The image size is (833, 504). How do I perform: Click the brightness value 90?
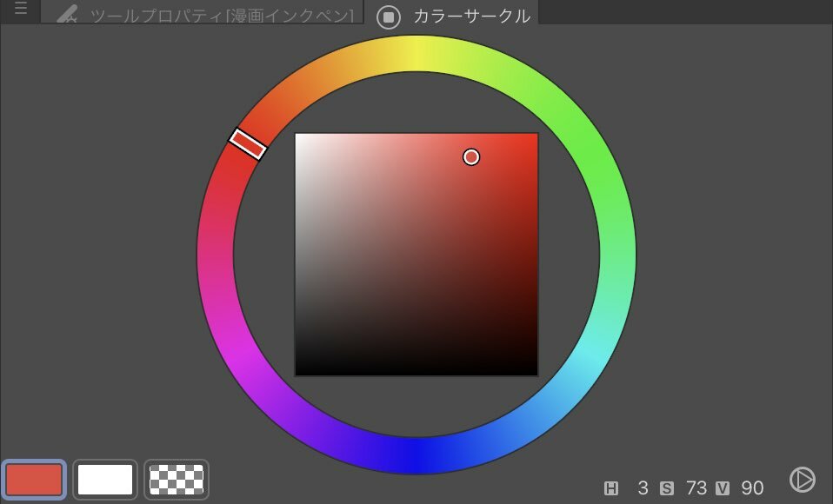[x=752, y=487]
